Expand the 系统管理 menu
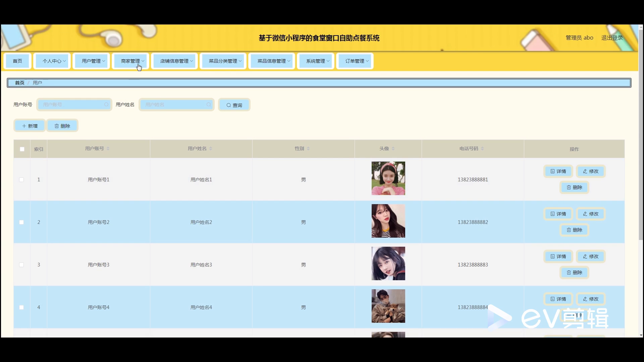Viewport: 644px width, 362px height. point(316,61)
